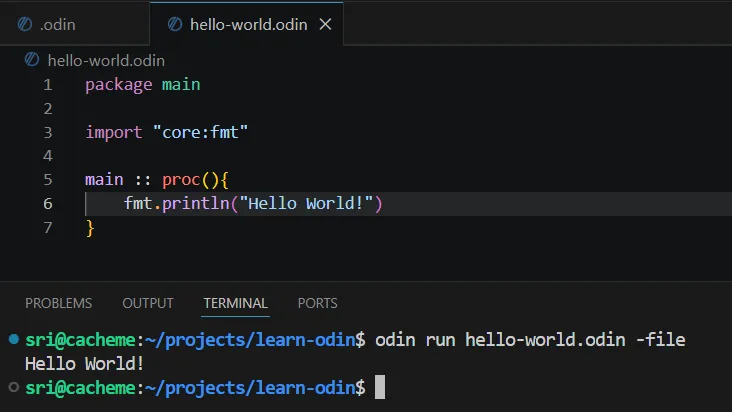Click the 'import' keyword
732x412 pixels.
coord(113,133)
